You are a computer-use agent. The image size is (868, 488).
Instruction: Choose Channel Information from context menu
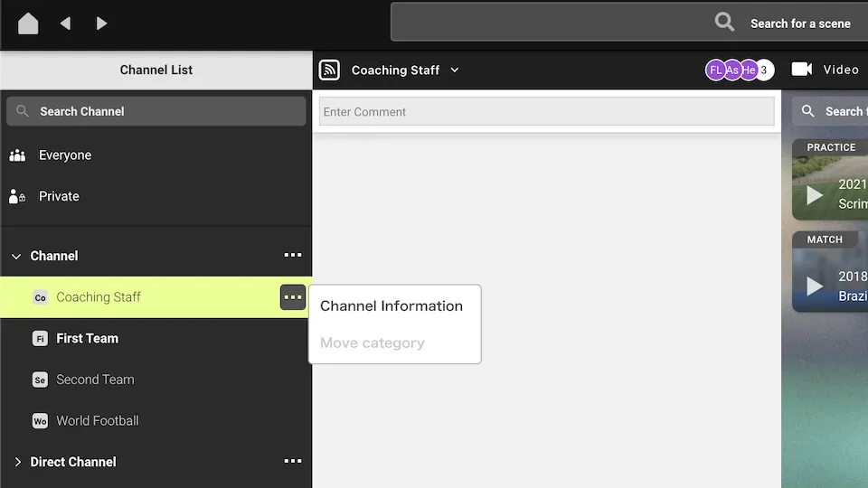(x=392, y=306)
